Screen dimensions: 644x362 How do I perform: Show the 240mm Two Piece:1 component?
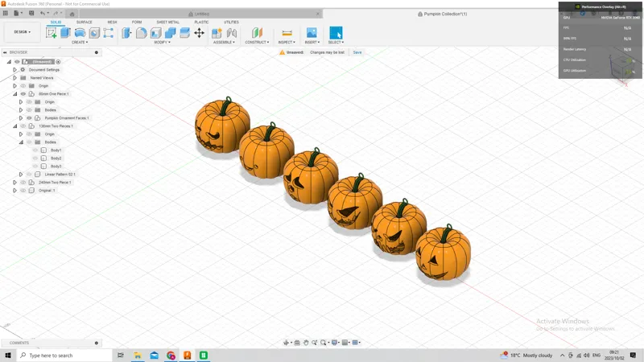(x=23, y=183)
